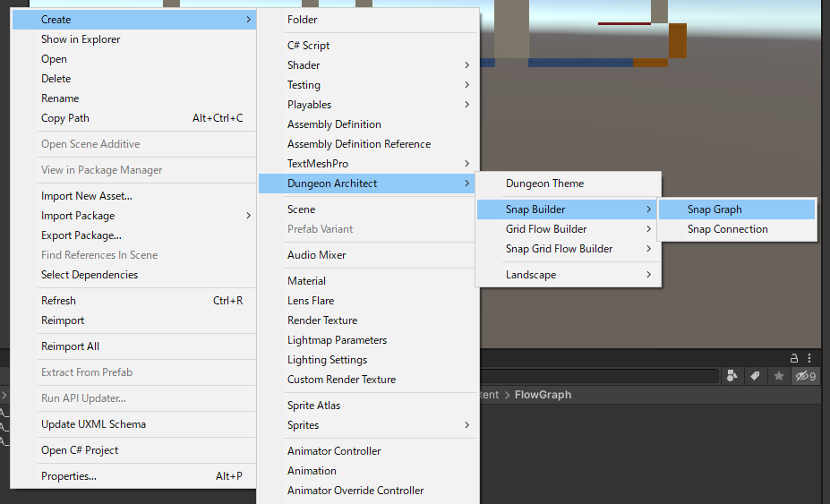Create a new C# Script
This screenshot has height=504, width=830.
click(367, 45)
